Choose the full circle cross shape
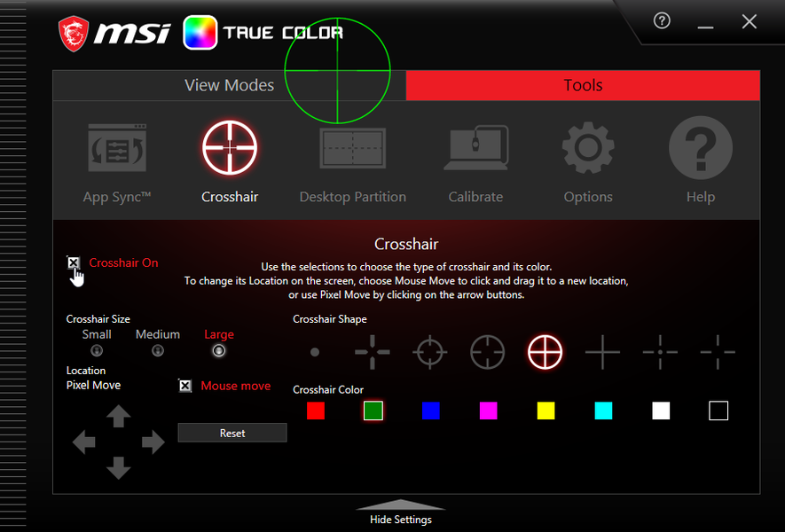Image resolution: width=785 pixels, height=532 pixels. click(x=546, y=352)
